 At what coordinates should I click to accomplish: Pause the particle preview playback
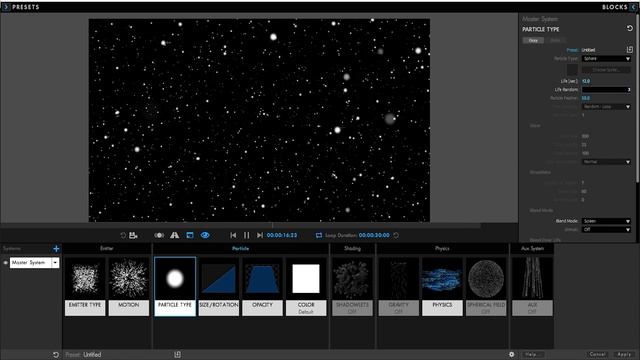(x=247, y=235)
